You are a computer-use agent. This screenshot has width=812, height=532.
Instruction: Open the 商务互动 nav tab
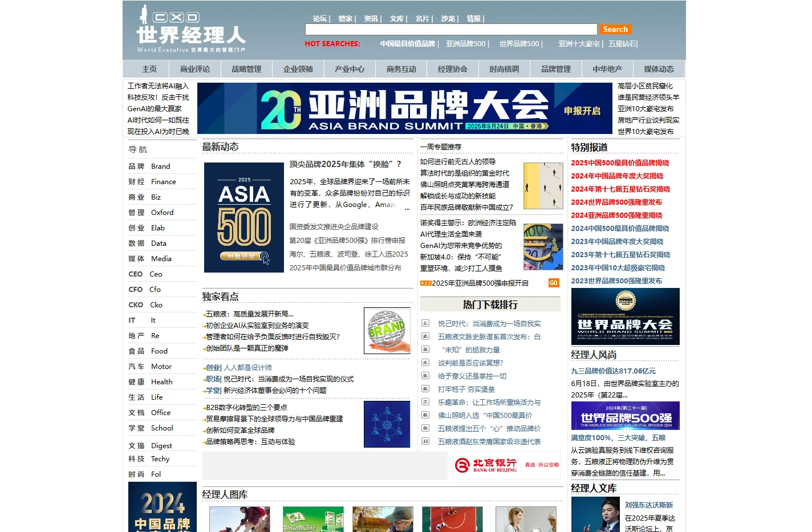click(401, 69)
